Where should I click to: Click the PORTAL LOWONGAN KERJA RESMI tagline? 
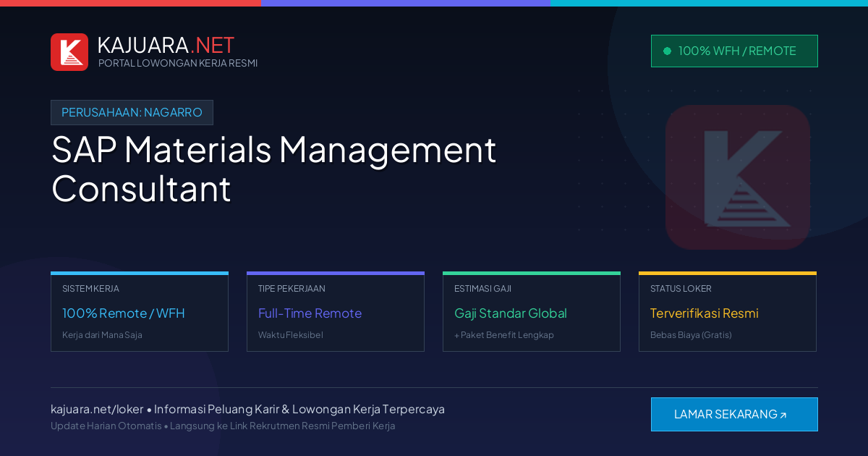tap(178, 63)
